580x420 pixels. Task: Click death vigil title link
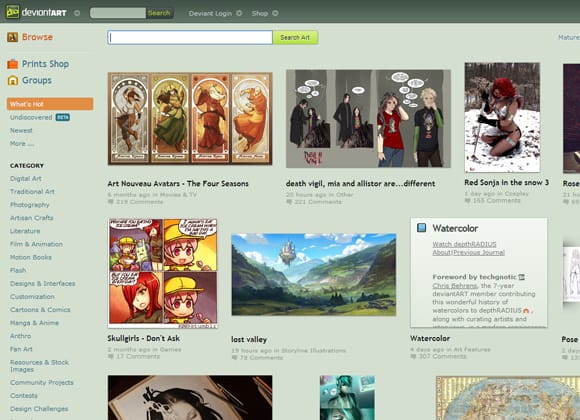point(360,184)
